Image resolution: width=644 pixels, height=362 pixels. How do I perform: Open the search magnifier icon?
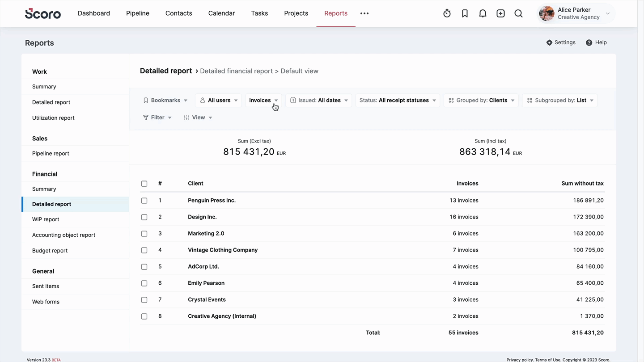[x=518, y=13]
